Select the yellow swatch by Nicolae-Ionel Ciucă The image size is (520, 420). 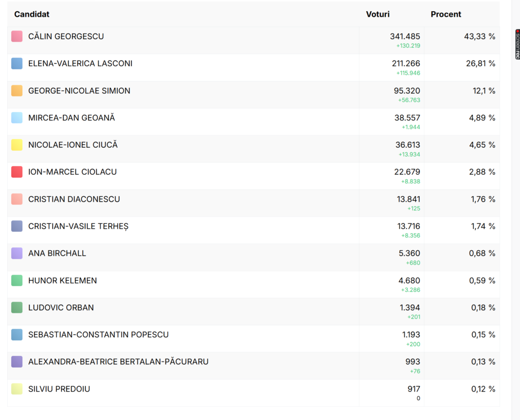coord(17,145)
